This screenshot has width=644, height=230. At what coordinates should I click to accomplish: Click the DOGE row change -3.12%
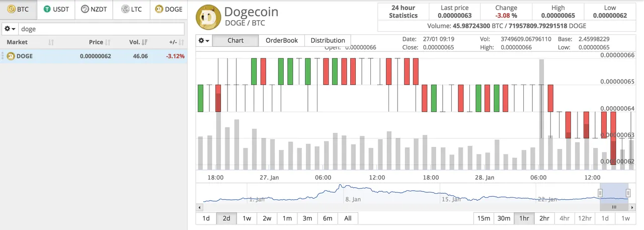(176, 56)
